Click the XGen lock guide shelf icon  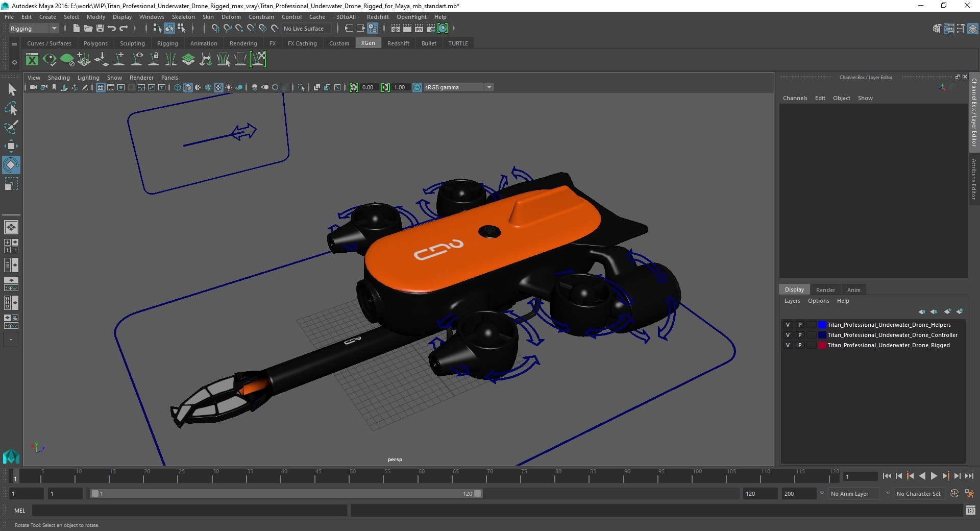click(154, 60)
